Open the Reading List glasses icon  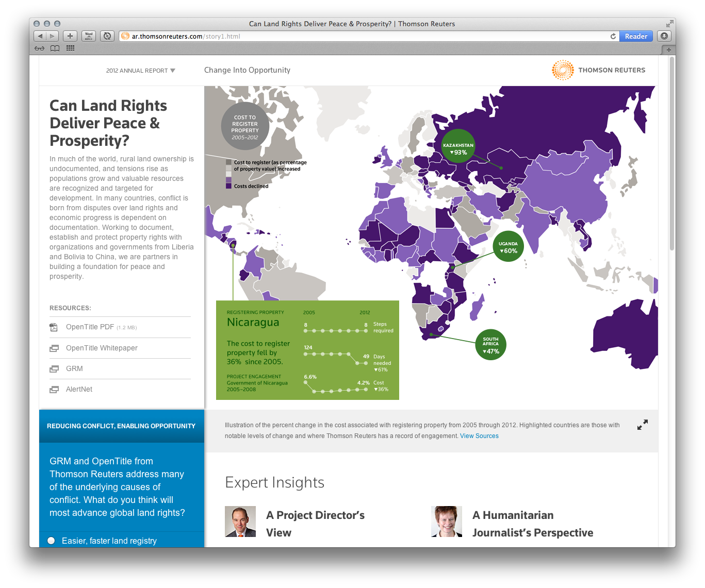(x=40, y=48)
